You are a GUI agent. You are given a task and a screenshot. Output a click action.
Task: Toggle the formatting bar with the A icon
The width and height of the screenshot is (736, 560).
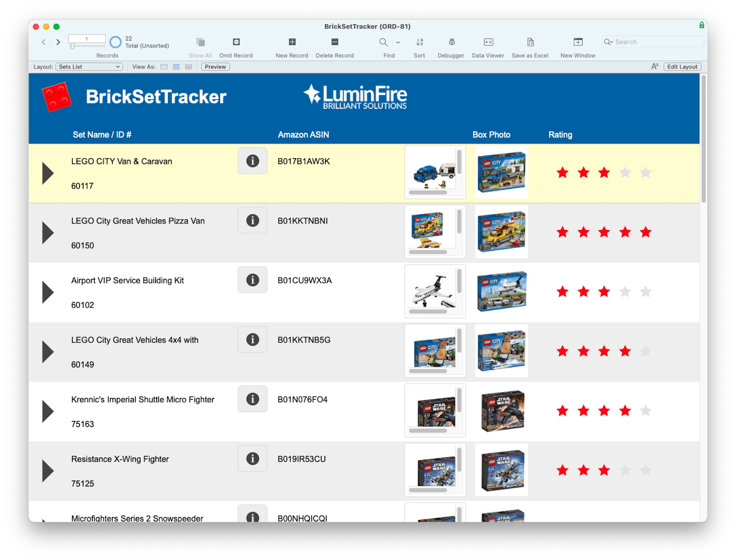pyautogui.click(x=655, y=65)
